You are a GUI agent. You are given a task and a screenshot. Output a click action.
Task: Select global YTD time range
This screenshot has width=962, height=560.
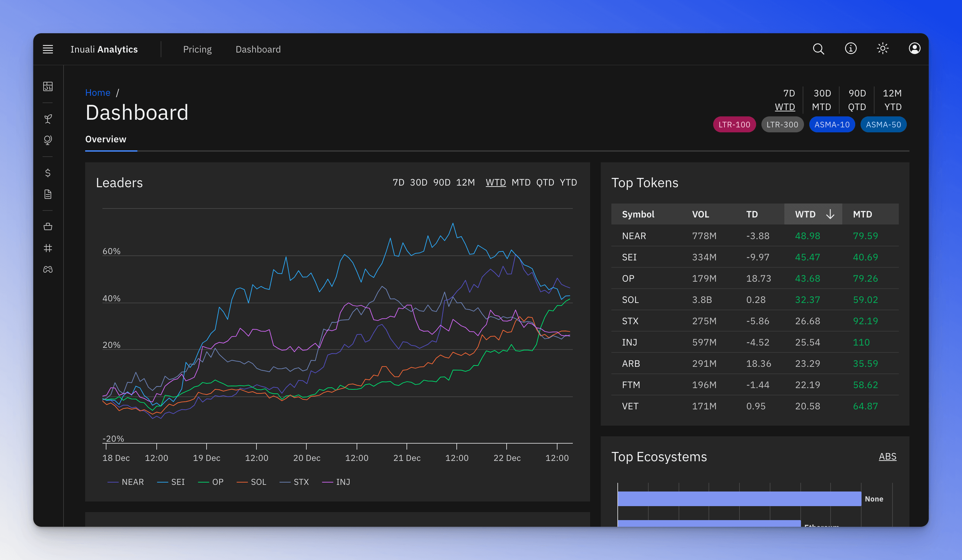(x=893, y=107)
